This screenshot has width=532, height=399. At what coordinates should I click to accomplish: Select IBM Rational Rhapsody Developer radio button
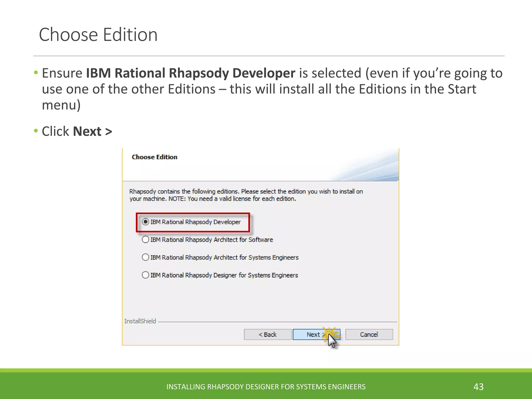point(145,222)
